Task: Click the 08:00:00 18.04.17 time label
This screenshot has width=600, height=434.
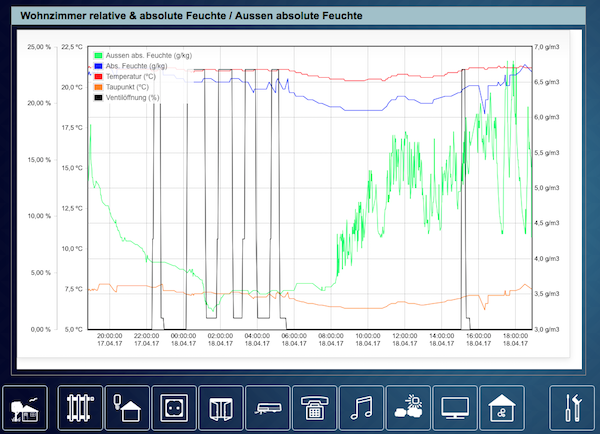Action: tap(331, 339)
